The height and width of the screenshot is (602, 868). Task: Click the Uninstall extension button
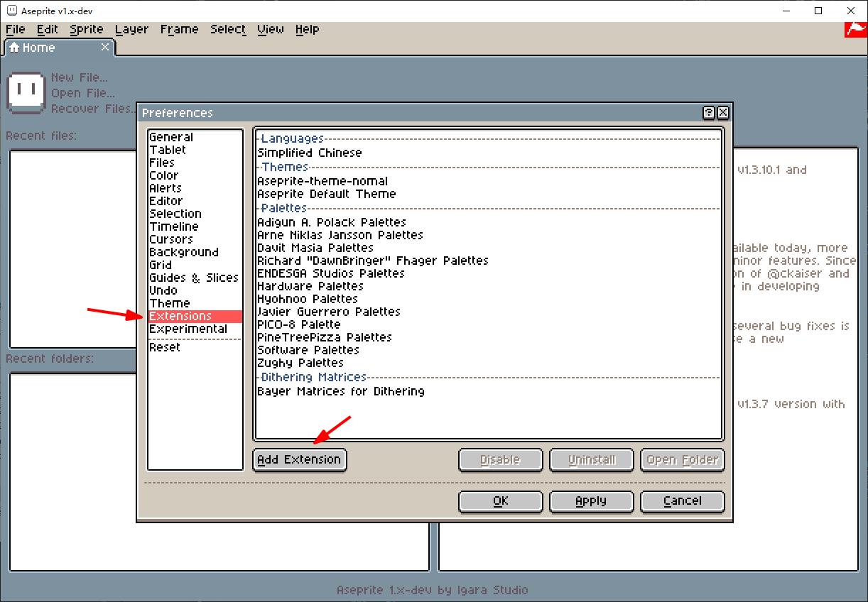point(591,459)
